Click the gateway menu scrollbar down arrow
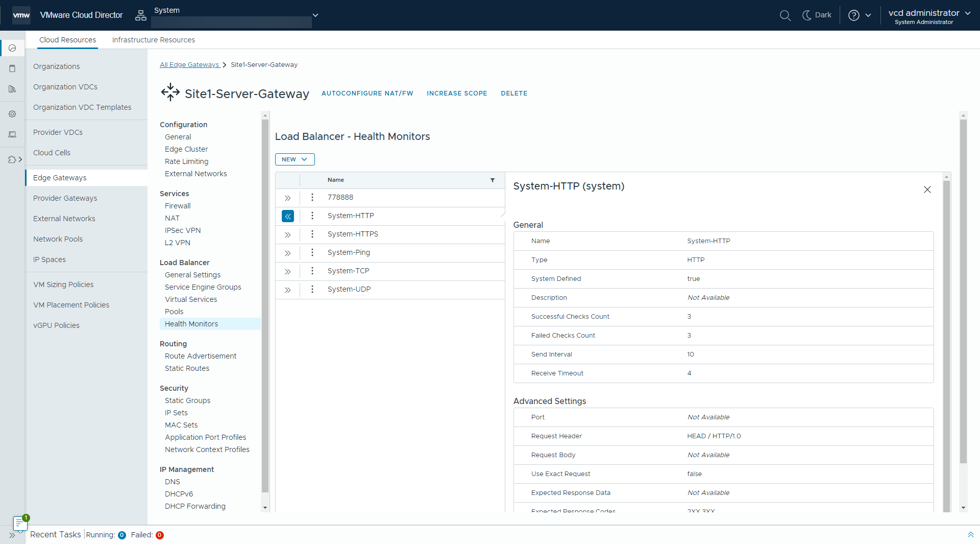 265,508
